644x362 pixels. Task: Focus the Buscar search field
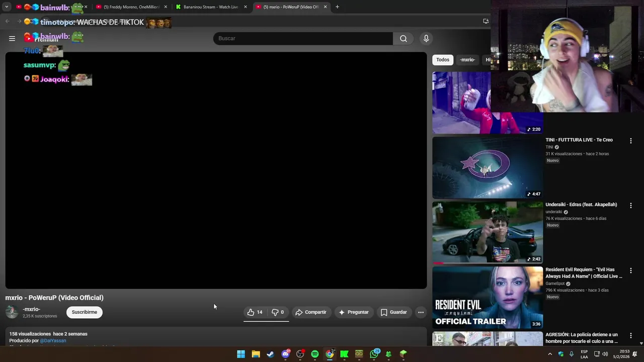click(x=303, y=39)
